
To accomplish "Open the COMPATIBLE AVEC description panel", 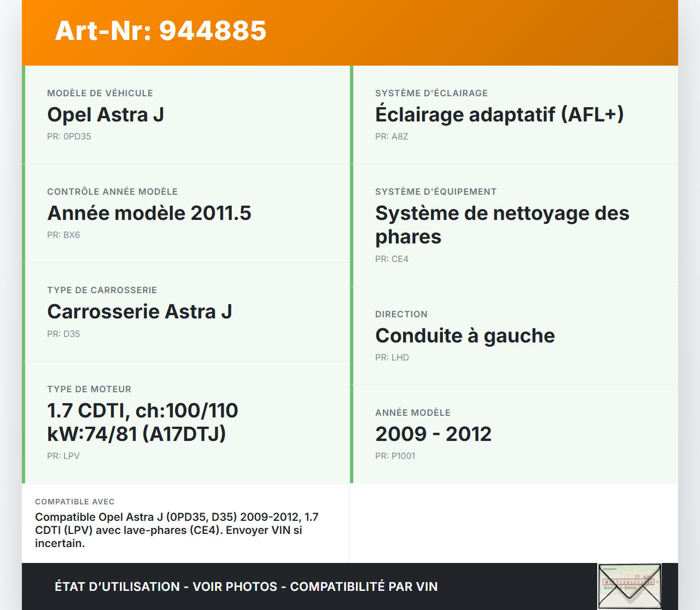I will pos(185,523).
